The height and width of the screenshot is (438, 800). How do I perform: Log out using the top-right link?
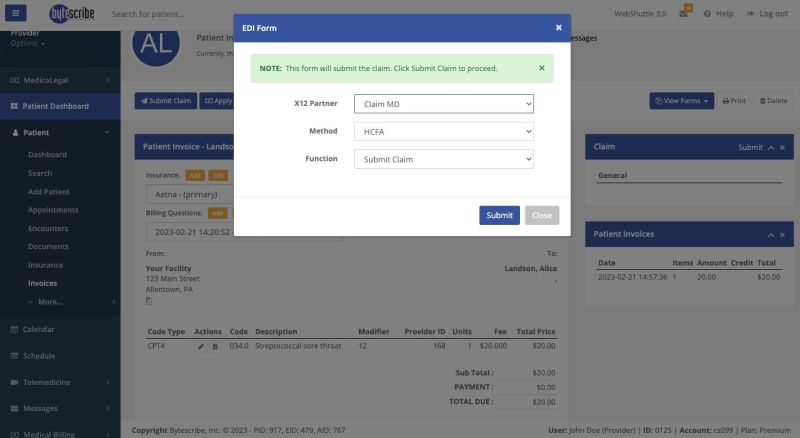tap(767, 14)
